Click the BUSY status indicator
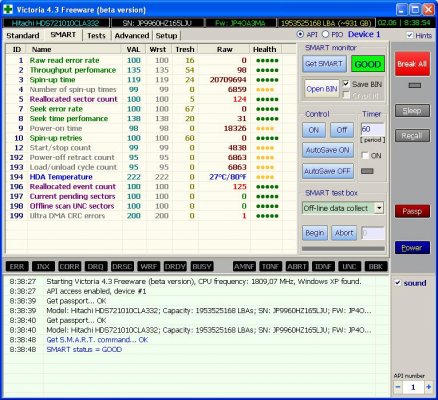 click(202, 266)
